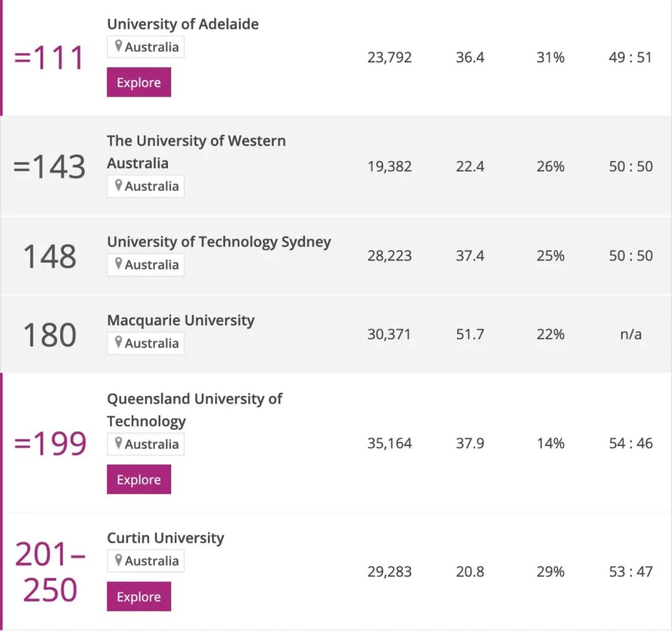This screenshot has height=631, width=672.
Task: Click location pin under Macquarie University
Action: [119, 342]
